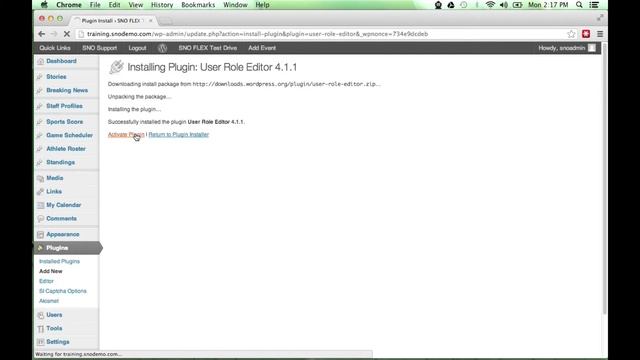Open Stories menu item
The image size is (640, 360).
point(56,76)
